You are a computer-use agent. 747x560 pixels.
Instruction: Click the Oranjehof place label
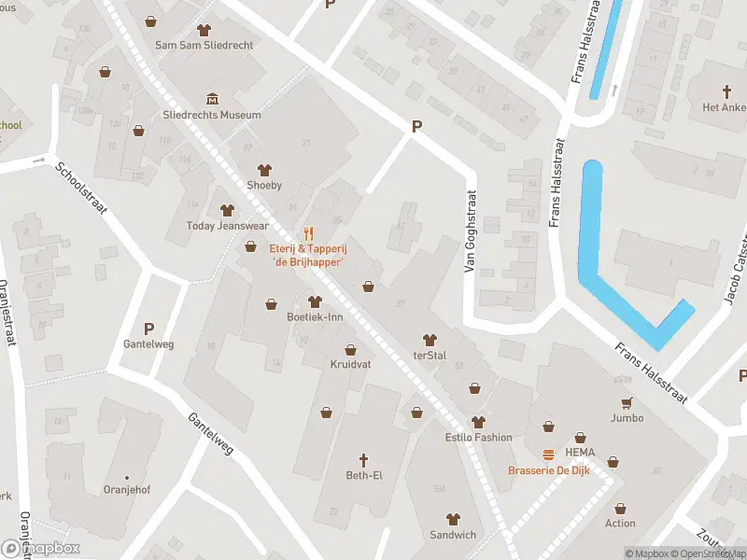click(127, 489)
